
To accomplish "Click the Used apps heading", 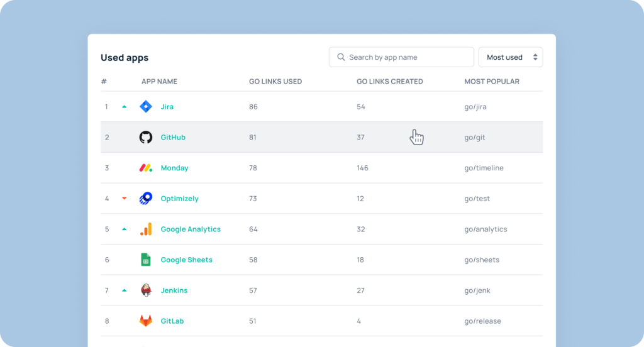I will (125, 57).
